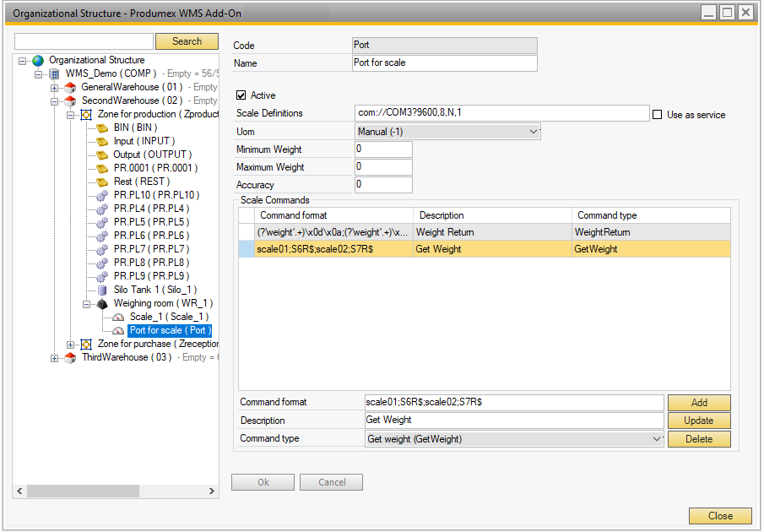Open the Command type dropdown
The image size is (764, 532).
pos(658,439)
